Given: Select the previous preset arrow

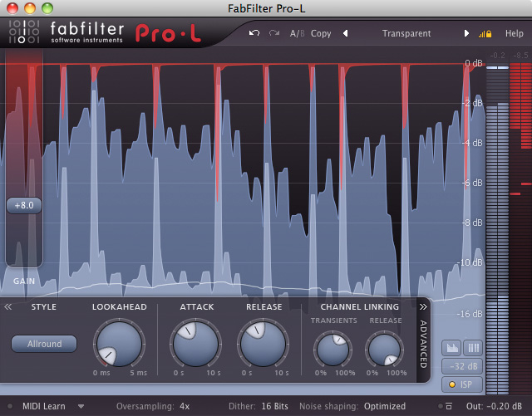Looking at the screenshot, I should pyautogui.click(x=346, y=34).
